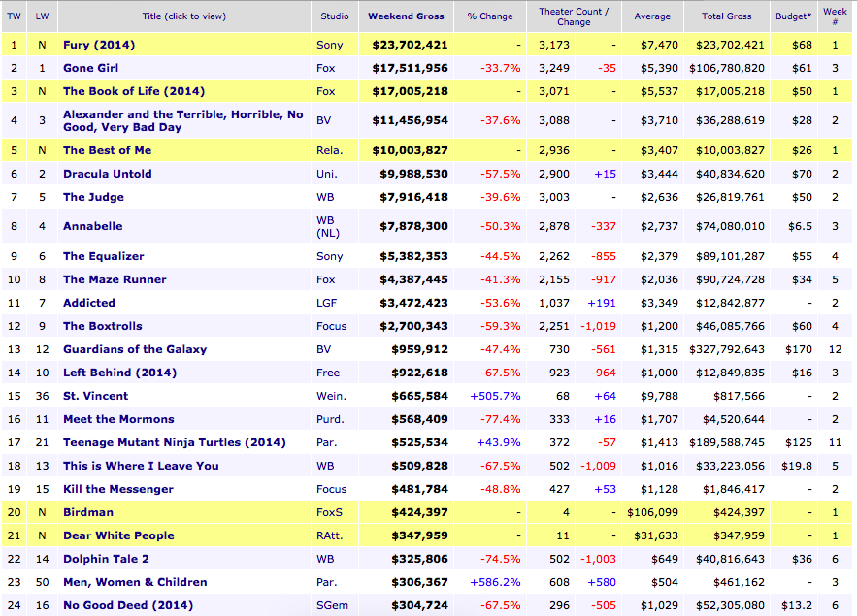Sort by Theater Count / Change header
Viewport: 857px width, 616px height.
(x=574, y=16)
